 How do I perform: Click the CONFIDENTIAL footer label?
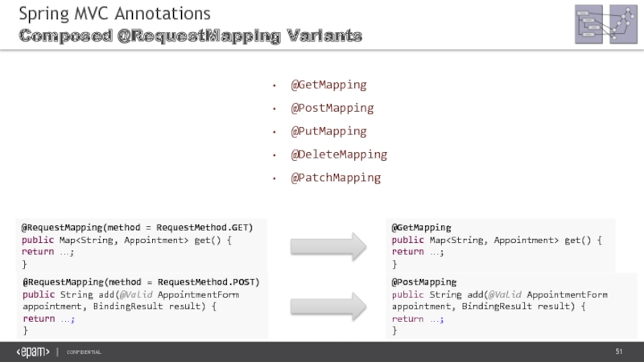pyautogui.click(x=84, y=353)
